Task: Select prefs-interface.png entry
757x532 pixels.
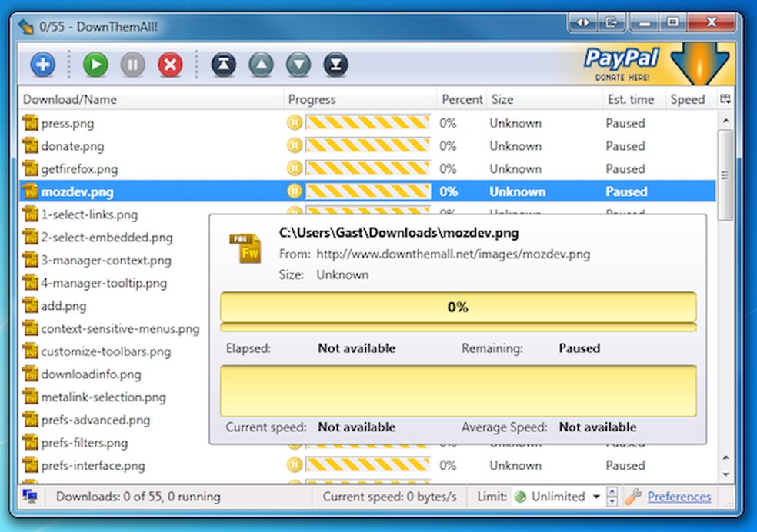Action: pos(368,465)
